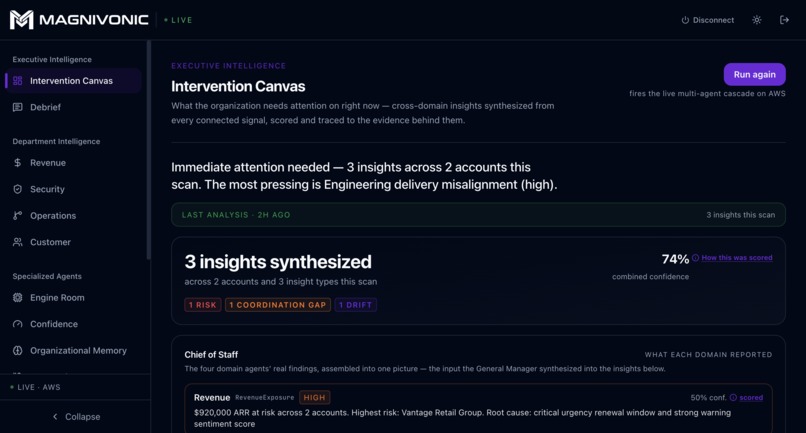Open Customer department view
Screen dimensions: 806x433
73,242
